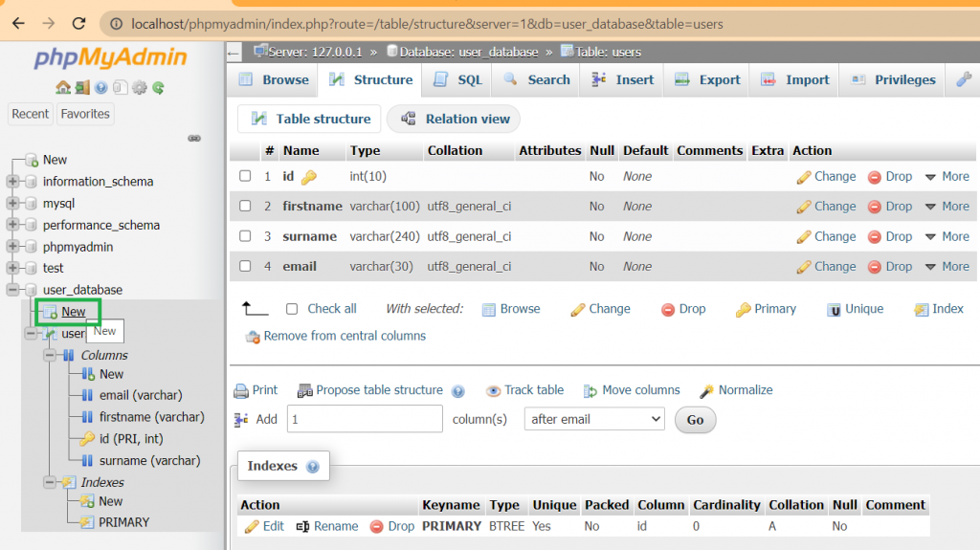Switch to the SQL tab

[x=458, y=79]
